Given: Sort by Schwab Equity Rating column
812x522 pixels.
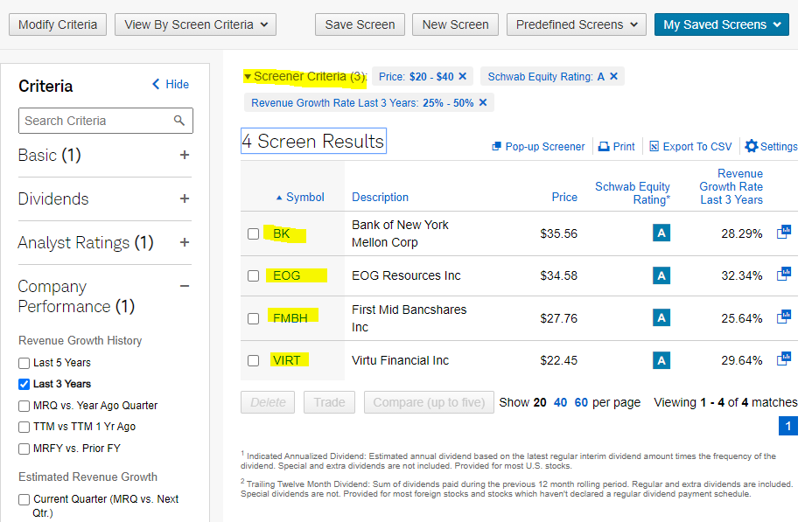Looking at the screenshot, I should (633, 193).
